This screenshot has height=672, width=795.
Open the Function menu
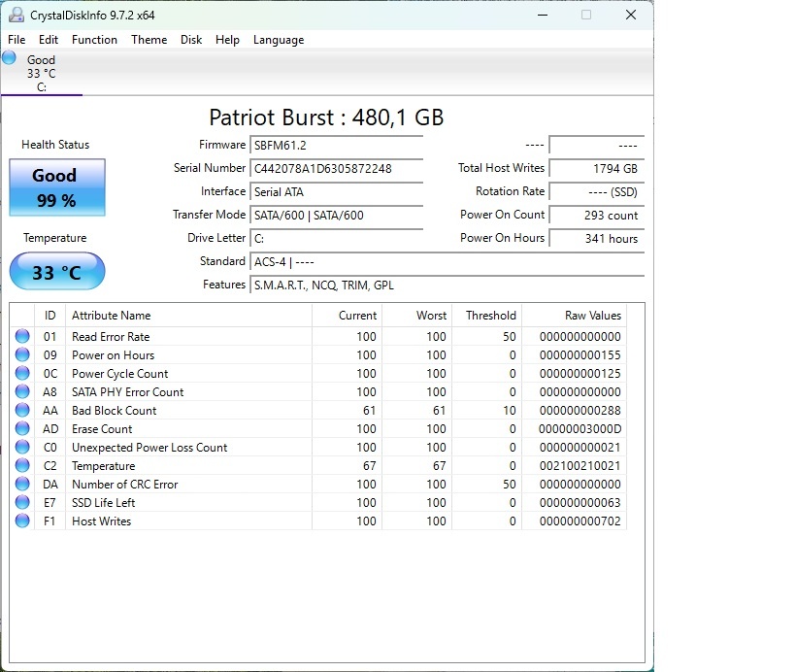(x=94, y=40)
